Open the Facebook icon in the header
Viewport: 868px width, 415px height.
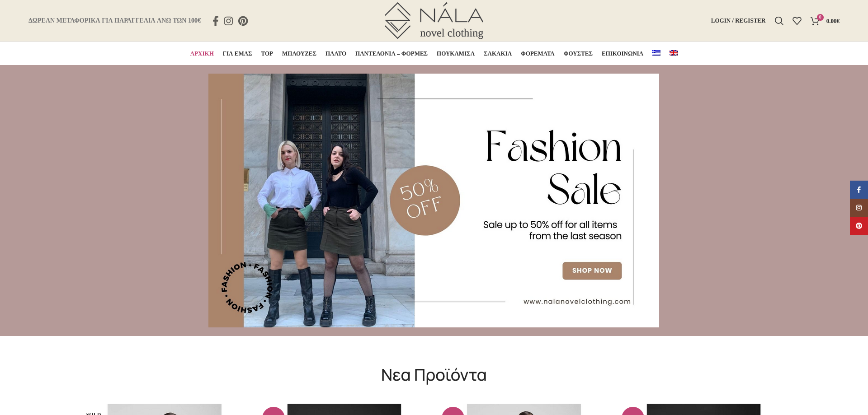216,21
